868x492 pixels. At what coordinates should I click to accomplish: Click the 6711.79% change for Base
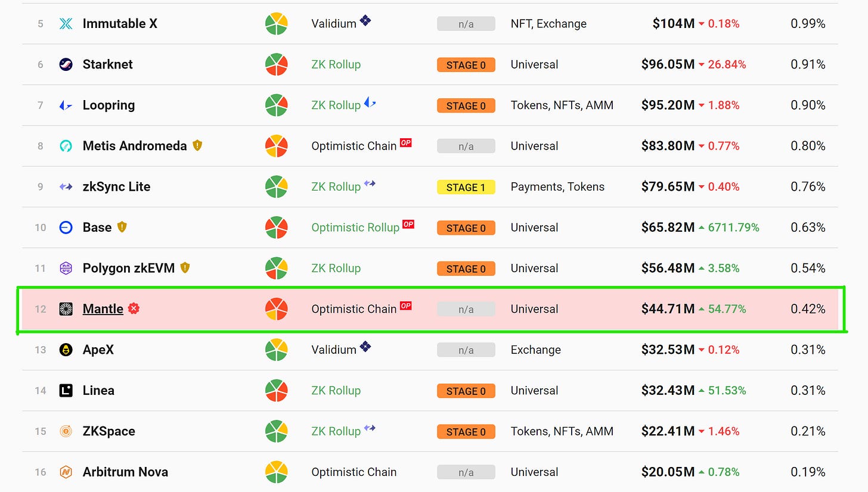[734, 228]
